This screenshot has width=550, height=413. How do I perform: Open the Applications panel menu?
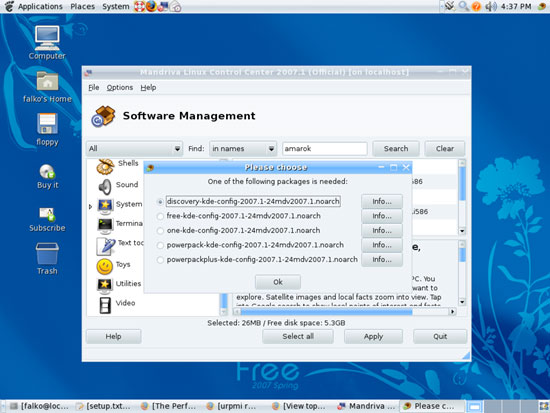tap(40, 6)
